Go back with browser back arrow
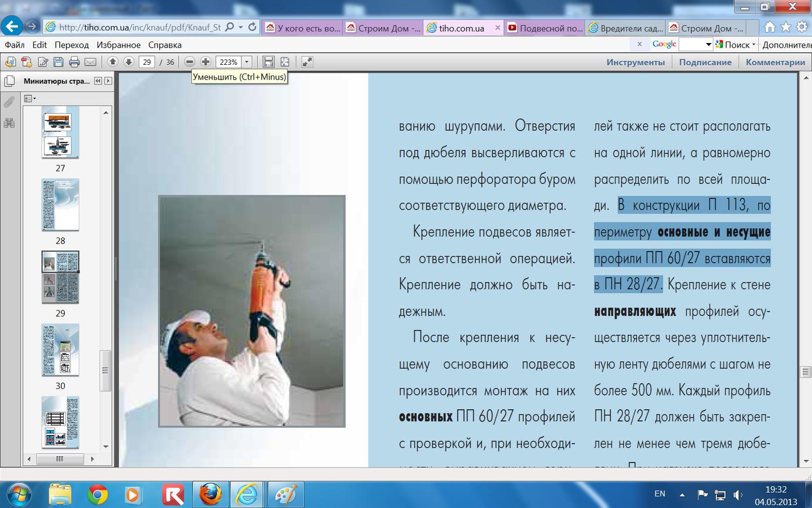 pos(12,26)
